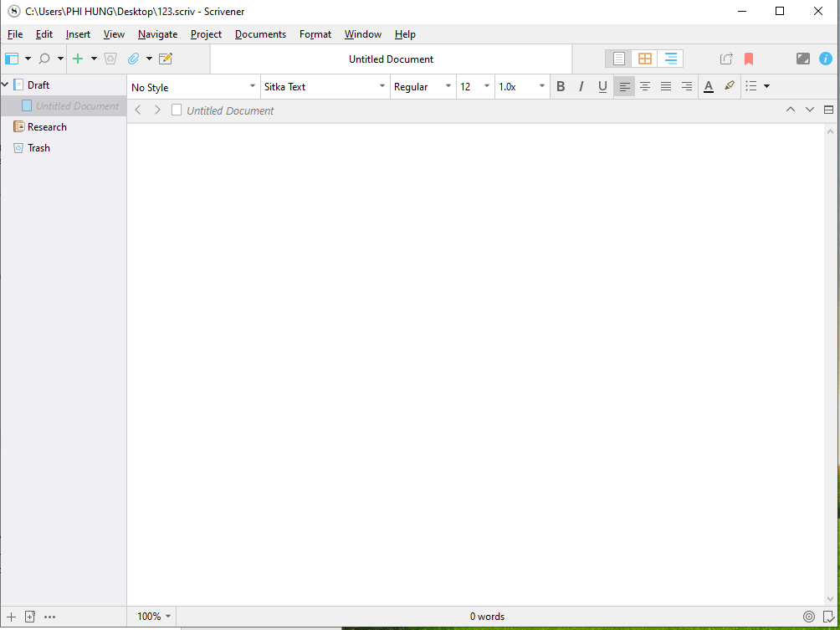This screenshot has width=840, height=630.
Task: Go to next document down arrow
Action: tap(810, 110)
